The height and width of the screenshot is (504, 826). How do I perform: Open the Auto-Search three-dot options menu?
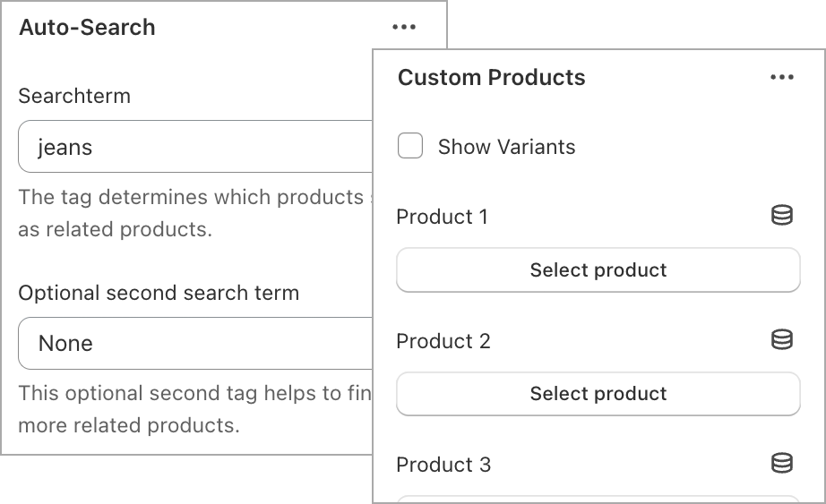[404, 27]
